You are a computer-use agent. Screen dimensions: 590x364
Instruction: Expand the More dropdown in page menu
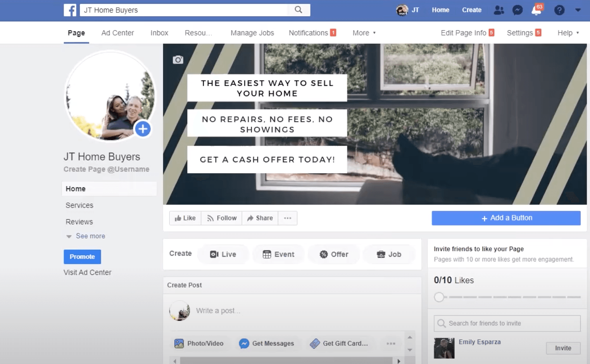364,33
